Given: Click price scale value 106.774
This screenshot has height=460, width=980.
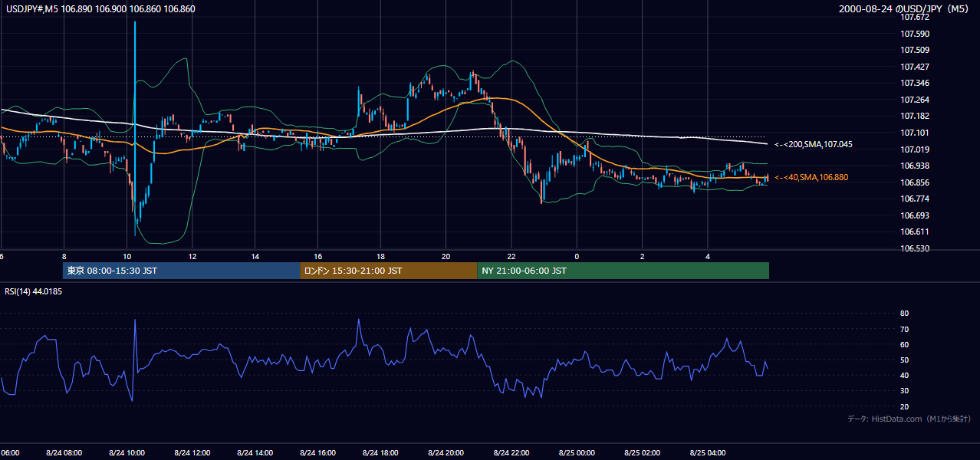Looking at the screenshot, I should point(914,199).
